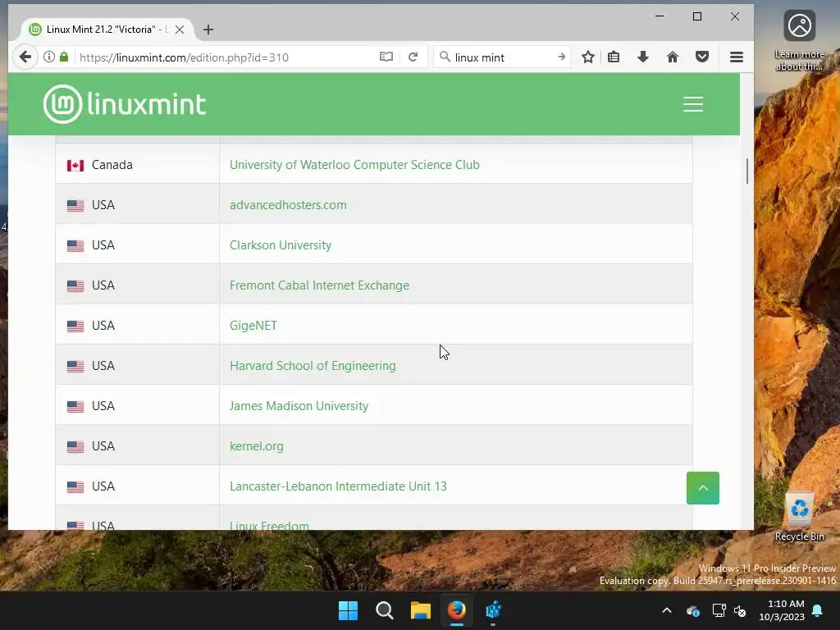840x630 pixels.
Task: Open Fremont Cabal Internet Exchange mirror
Action: click(319, 285)
